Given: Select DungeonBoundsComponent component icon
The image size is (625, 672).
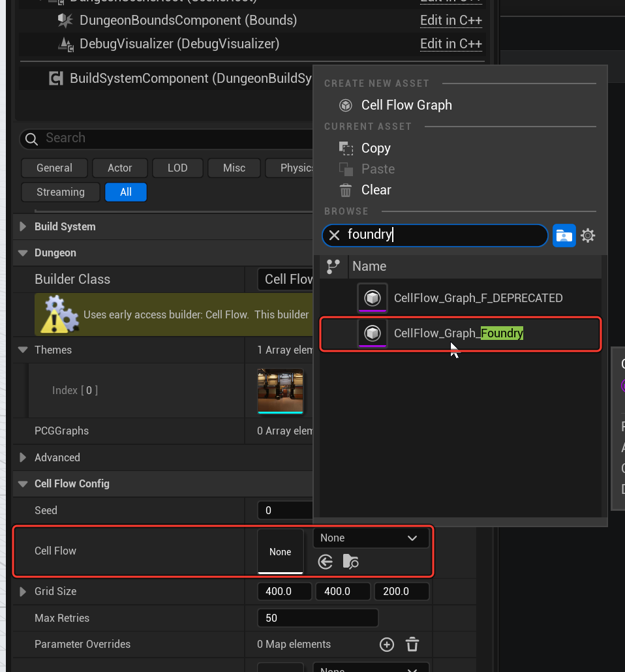Looking at the screenshot, I should (65, 20).
